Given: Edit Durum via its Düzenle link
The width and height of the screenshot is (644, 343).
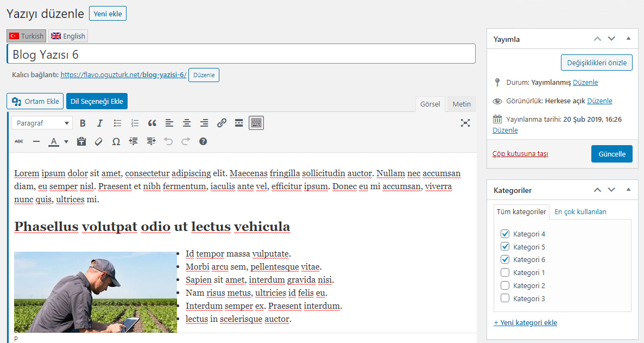Looking at the screenshot, I should pyautogui.click(x=585, y=82).
